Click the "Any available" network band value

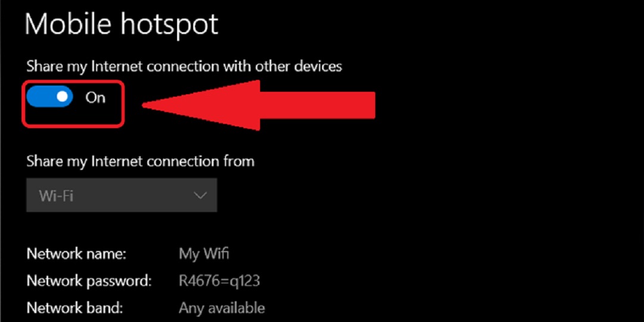(222, 308)
